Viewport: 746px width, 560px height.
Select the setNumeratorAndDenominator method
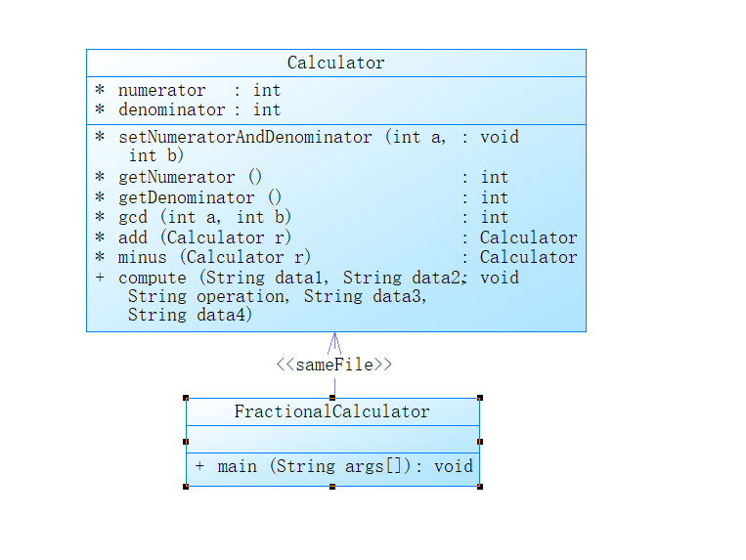(244, 137)
